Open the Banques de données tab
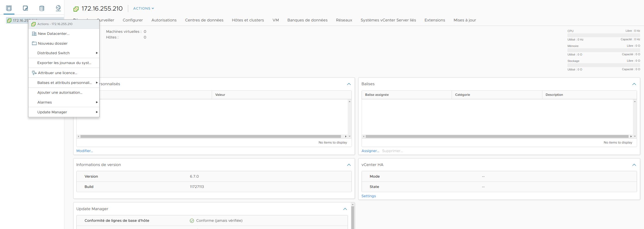The height and width of the screenshot is (229, 644). [x=307, y=20]
